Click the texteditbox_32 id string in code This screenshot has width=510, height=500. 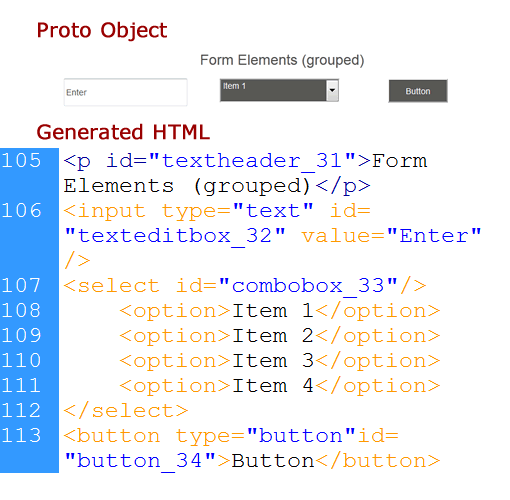tap(175, 236)
